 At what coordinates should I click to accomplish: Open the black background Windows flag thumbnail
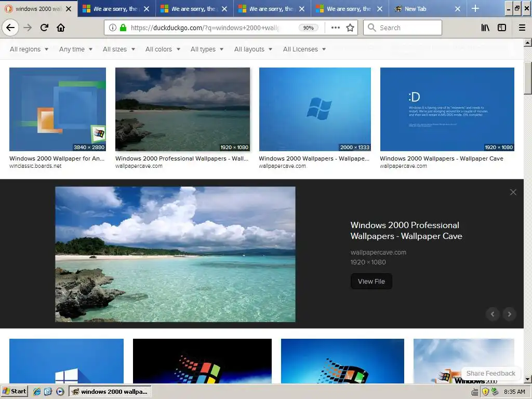(202, 361)
